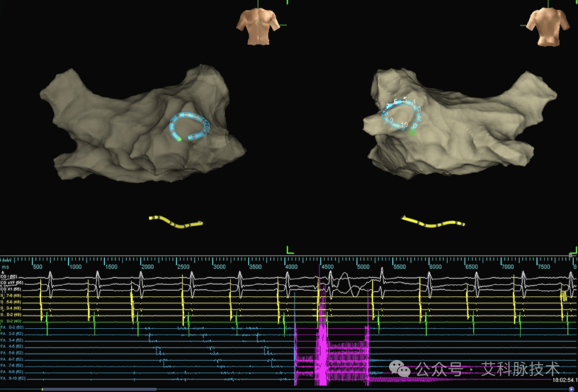Select the PFA 7-8 (52) channel label

click(11, 366)
